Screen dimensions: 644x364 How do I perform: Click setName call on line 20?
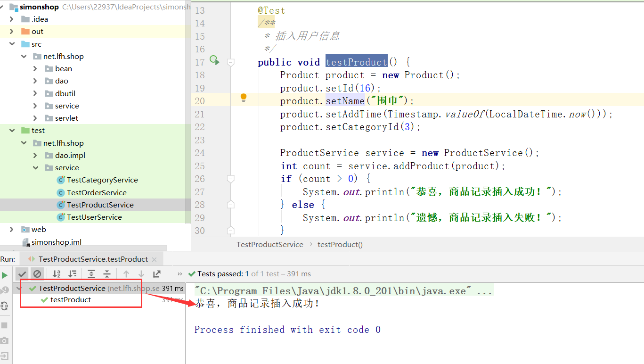345,101
